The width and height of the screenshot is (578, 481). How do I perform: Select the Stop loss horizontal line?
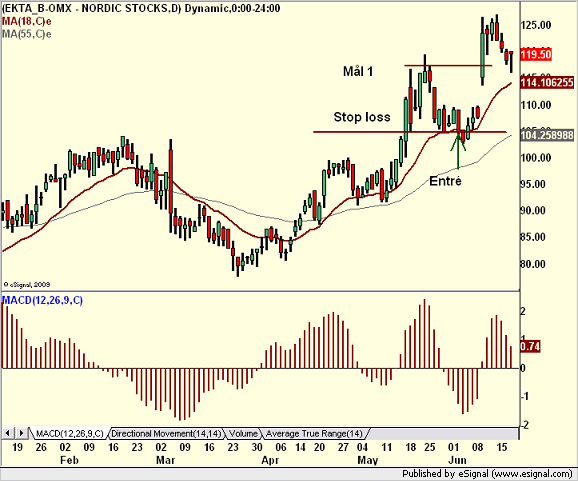tap(410, 132)
